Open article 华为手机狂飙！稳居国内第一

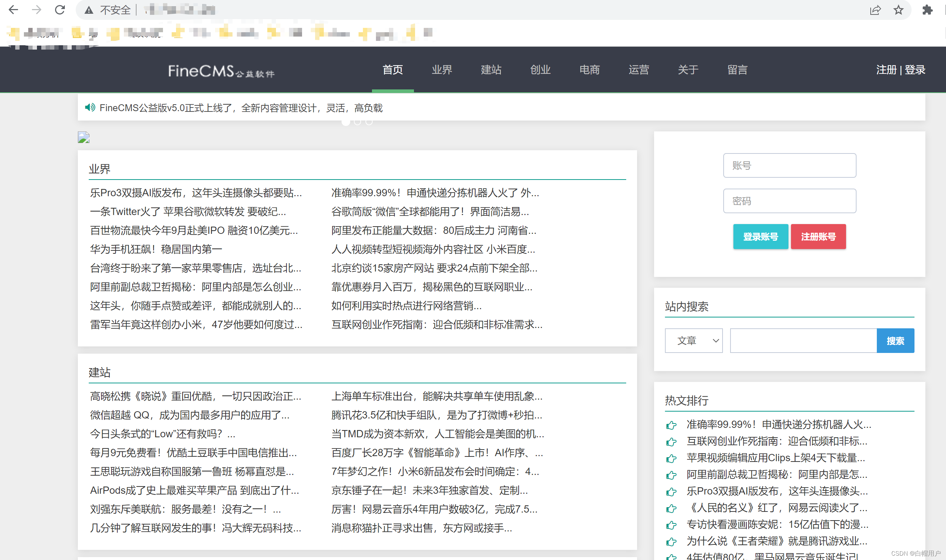[156, 249]
